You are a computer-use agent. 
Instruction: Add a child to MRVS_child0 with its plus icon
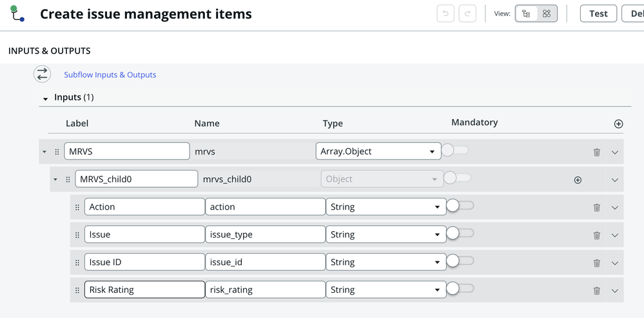pos(578,180)
